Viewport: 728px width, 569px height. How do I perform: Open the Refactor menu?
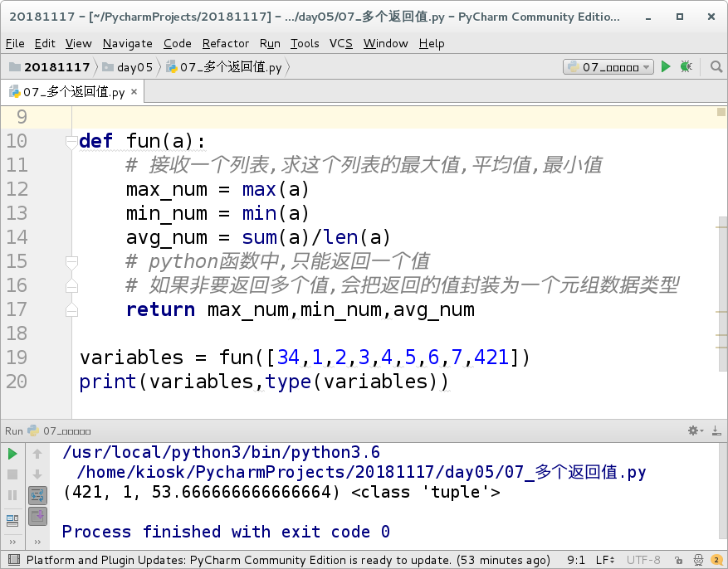(x=225, y=43)
